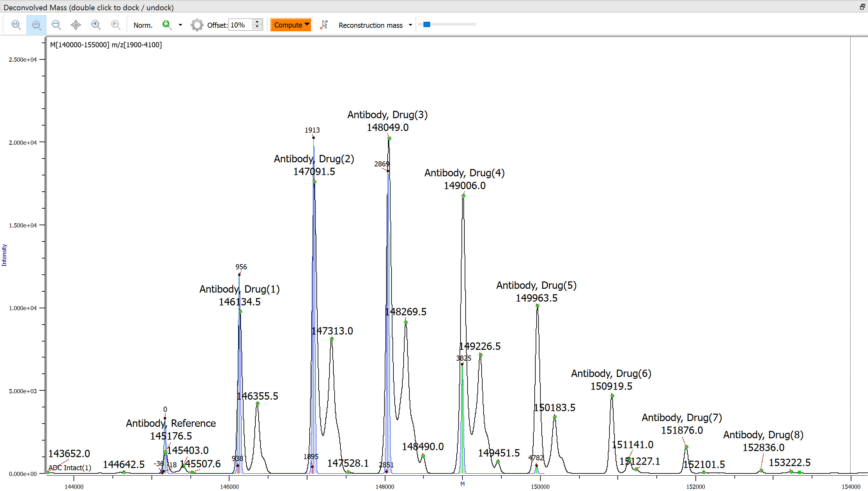
Task: Select the fit-to-view zoom tool
Action: (16, 24)
